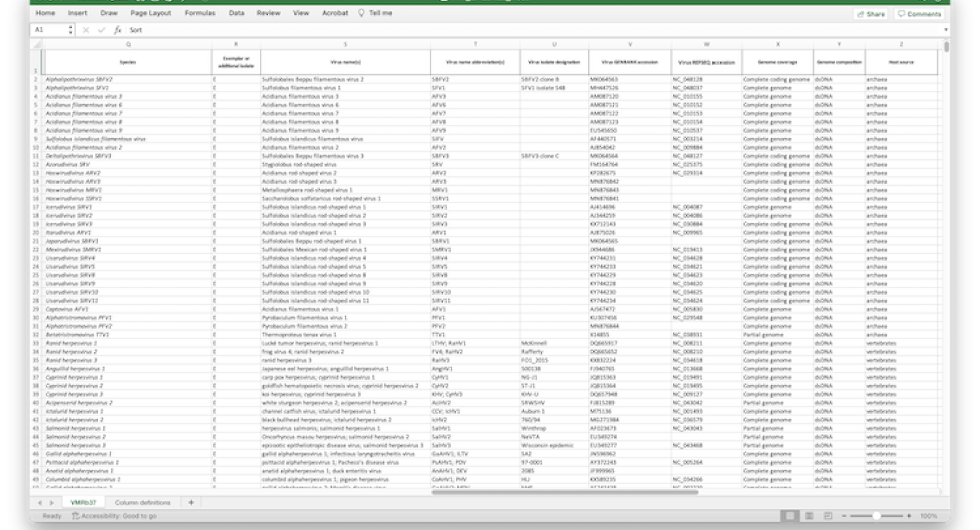
Task: Switch to Page Break Preview view
Action: click(x=828, y=515)
